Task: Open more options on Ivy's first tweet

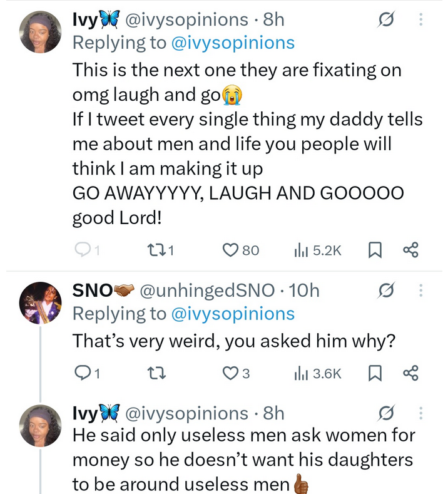Action: tap(420, 20)
